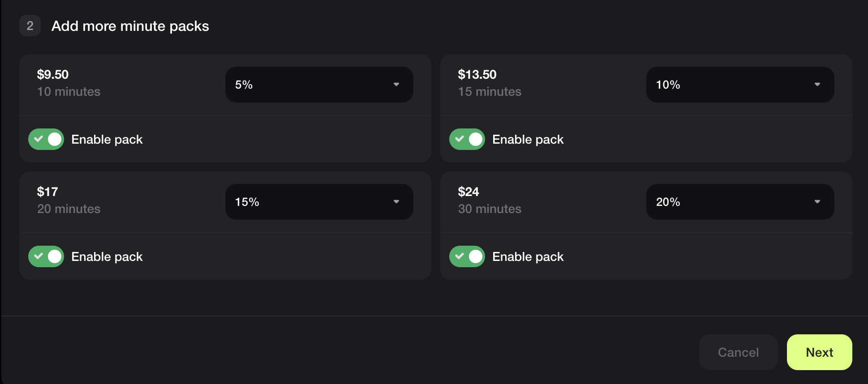Image resolution: width=868 pixels, height=384 pixels.
Task: Click the caret arrow in the 20% dropdown
Action: (x=817, y=202)
